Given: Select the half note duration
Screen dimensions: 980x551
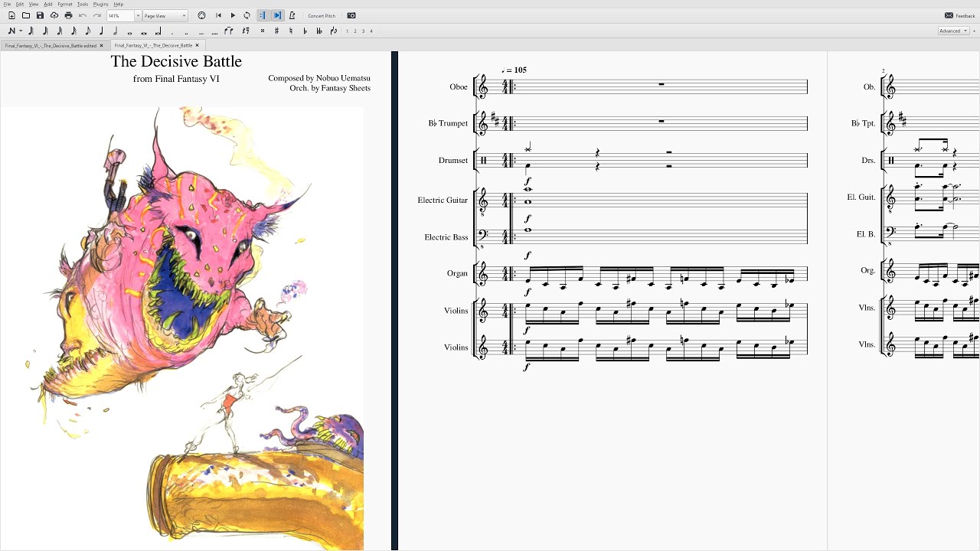Looking at the screenshot, I should point(115,31).
